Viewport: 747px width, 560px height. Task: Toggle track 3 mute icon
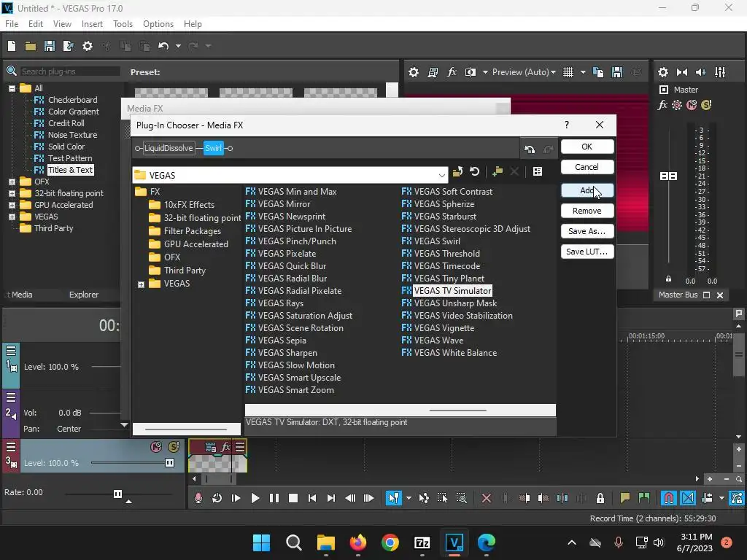[x=156, y=447]
